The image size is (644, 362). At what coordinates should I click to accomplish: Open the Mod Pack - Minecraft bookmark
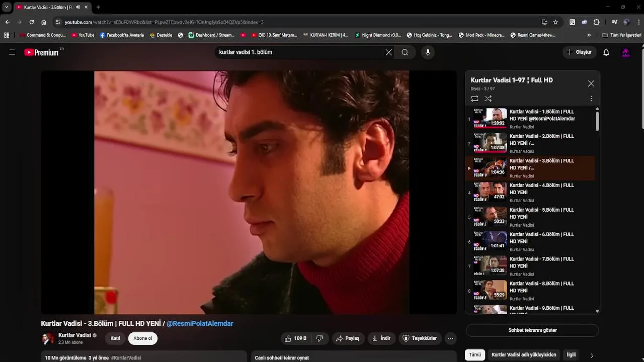[482, 35]
